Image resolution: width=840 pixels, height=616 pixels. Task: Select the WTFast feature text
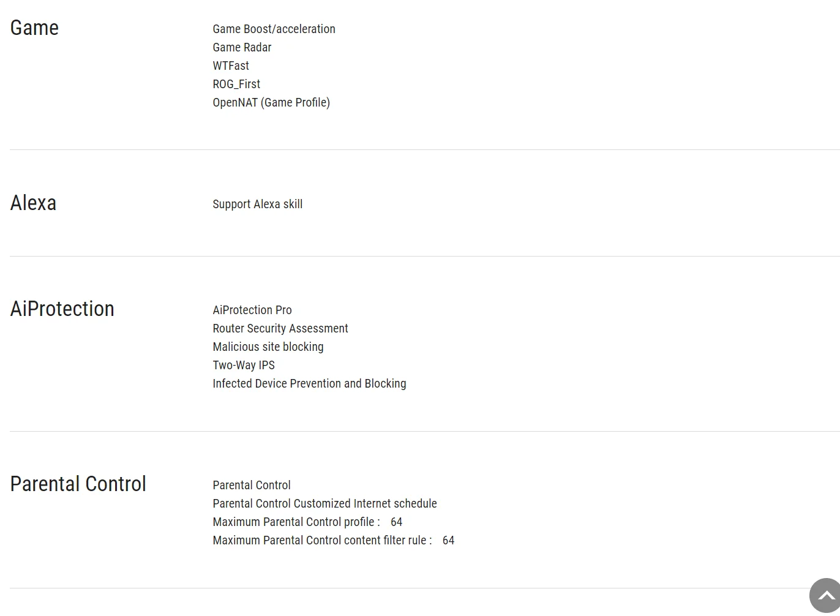point(231,66)
